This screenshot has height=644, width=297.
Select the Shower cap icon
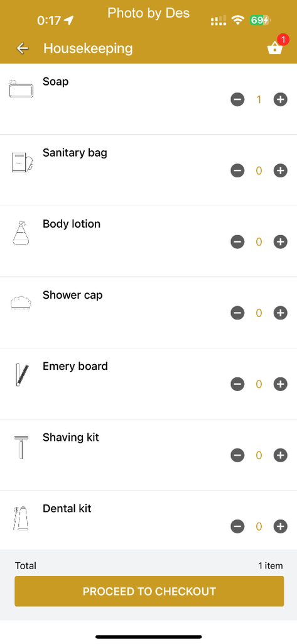[x=21, y=303]
